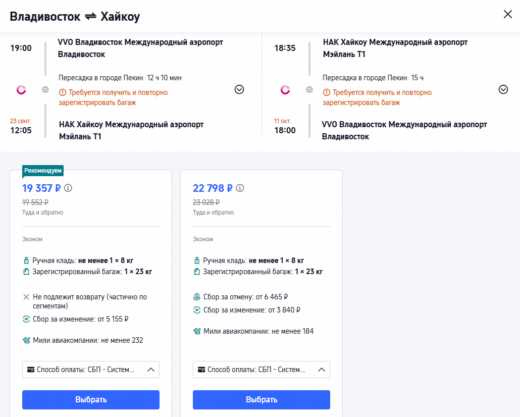
Task: Click the outbound flight airline logo
Action: 21,90
